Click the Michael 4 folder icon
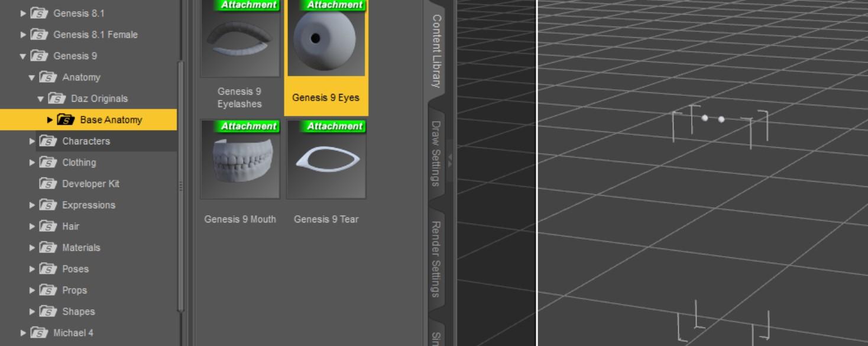This screenshot has height=346, width=868. [39, 332]
